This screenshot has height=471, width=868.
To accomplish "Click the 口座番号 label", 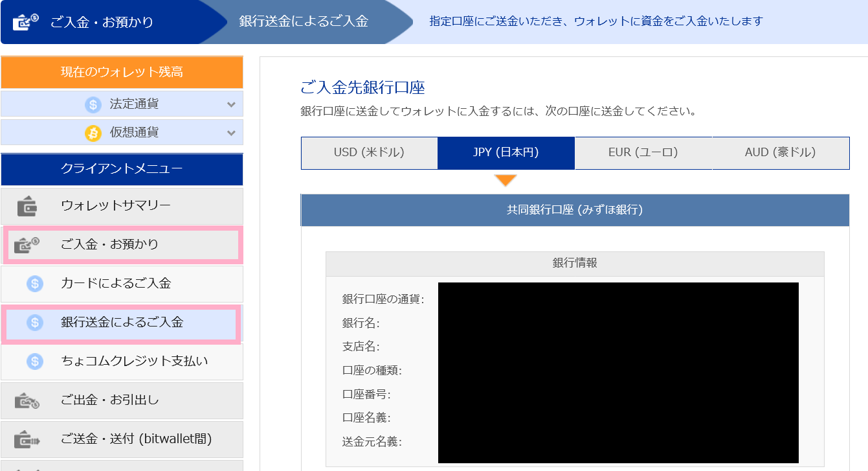I will [366, 395].
